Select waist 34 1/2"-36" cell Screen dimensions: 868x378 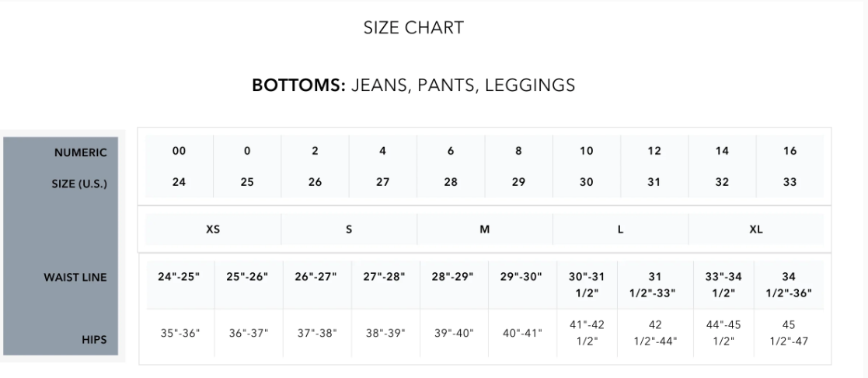click(789, 285)
